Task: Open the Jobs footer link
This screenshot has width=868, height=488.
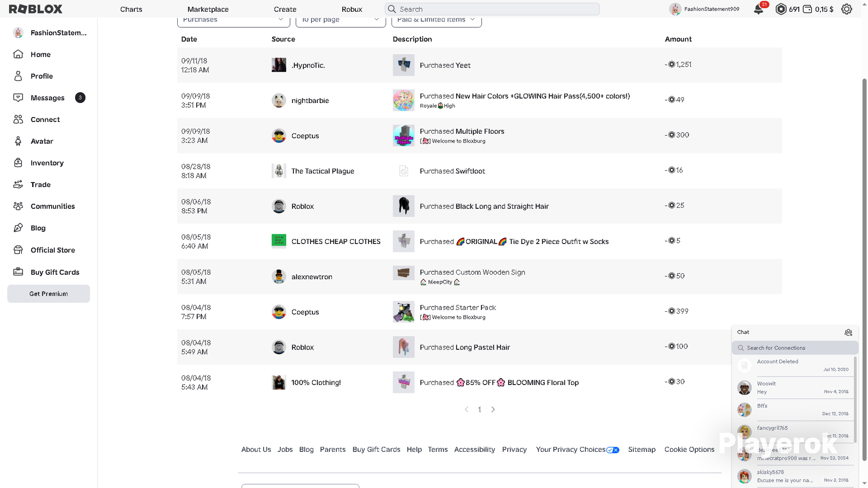Action: (285, 449)
